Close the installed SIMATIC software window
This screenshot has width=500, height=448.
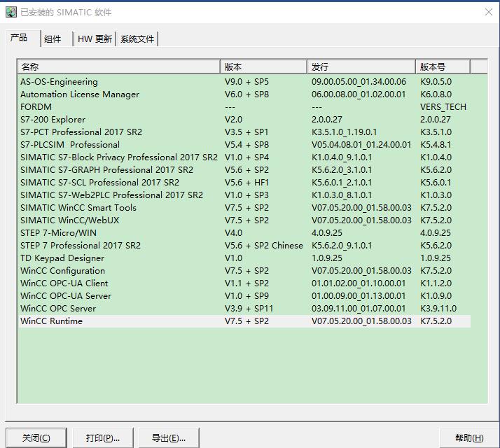(489, 12)
